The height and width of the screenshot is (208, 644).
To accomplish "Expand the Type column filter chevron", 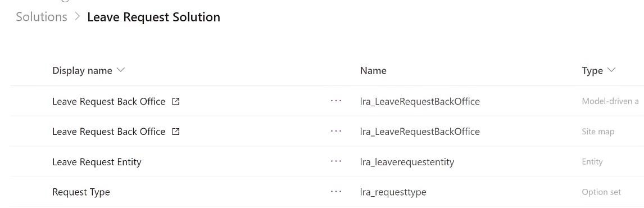I will (611, 70).
